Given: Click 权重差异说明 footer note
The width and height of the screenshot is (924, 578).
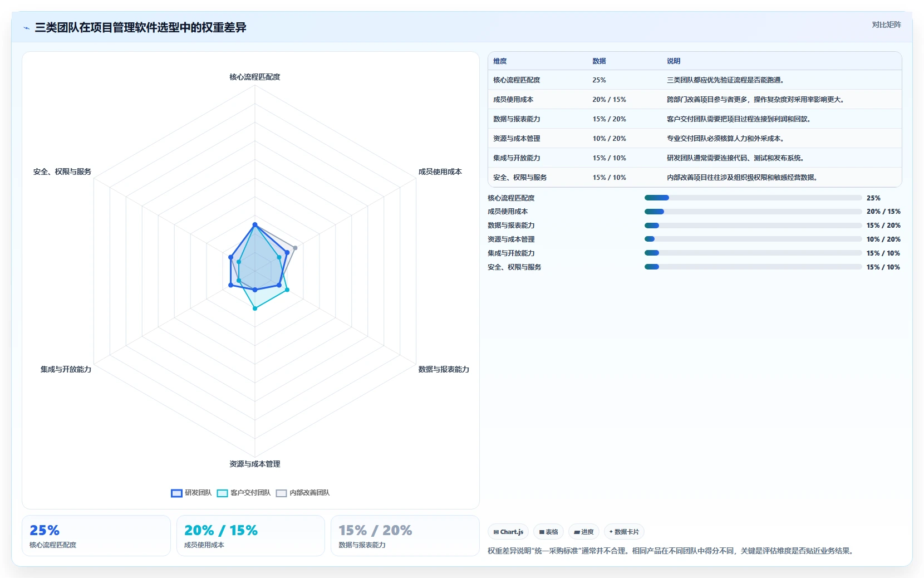Looking at the screenshot, I should [x=671, y=551].
